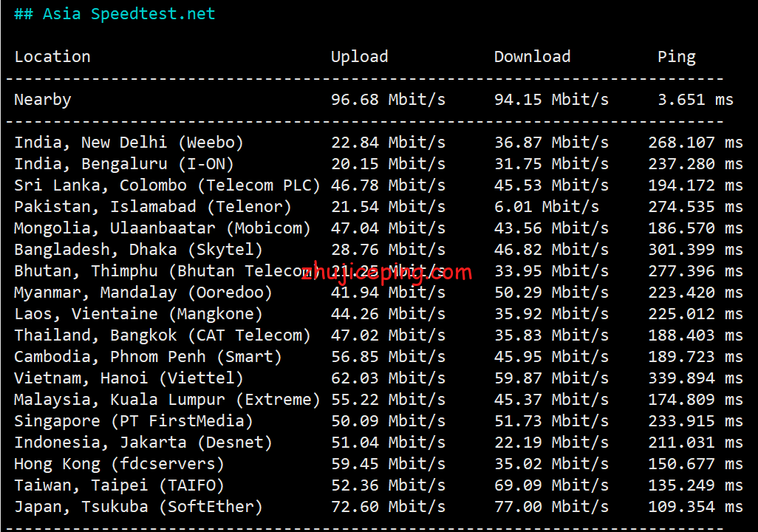Select Islamabad ping 274.535 ms
758x532 pixels.
point(695,207)
